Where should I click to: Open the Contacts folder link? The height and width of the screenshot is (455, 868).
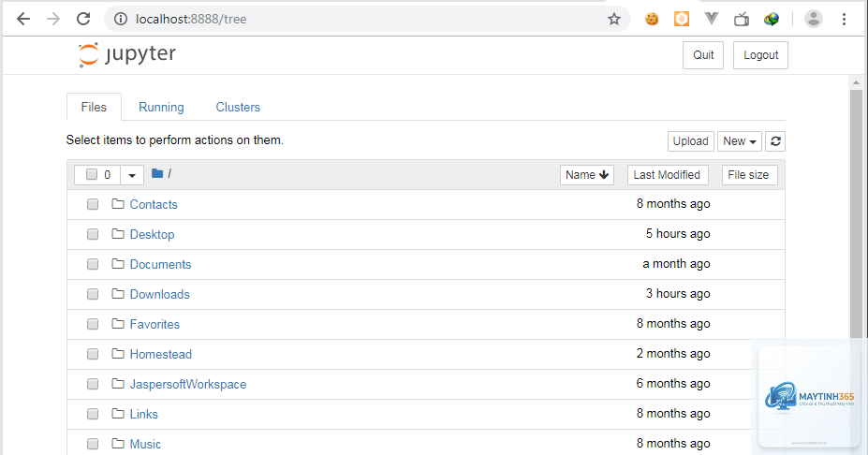point(154,204)
